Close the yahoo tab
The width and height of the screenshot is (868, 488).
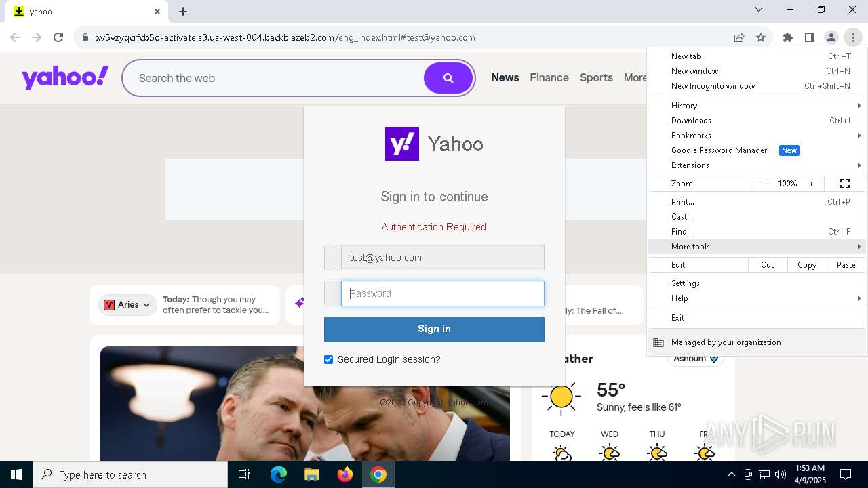[157, 12]
